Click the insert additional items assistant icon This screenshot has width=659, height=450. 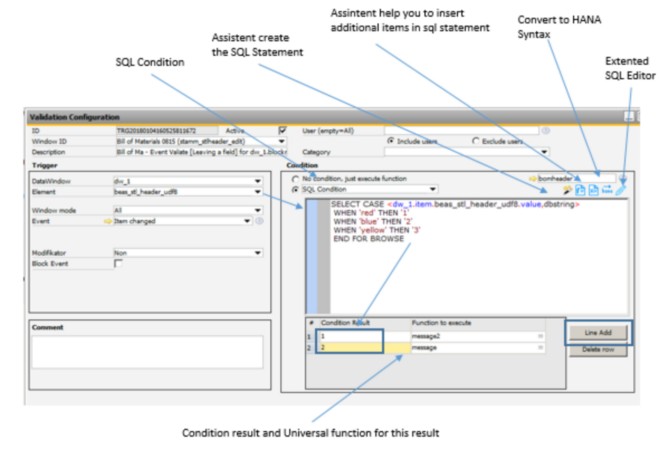tap(581, 188)
